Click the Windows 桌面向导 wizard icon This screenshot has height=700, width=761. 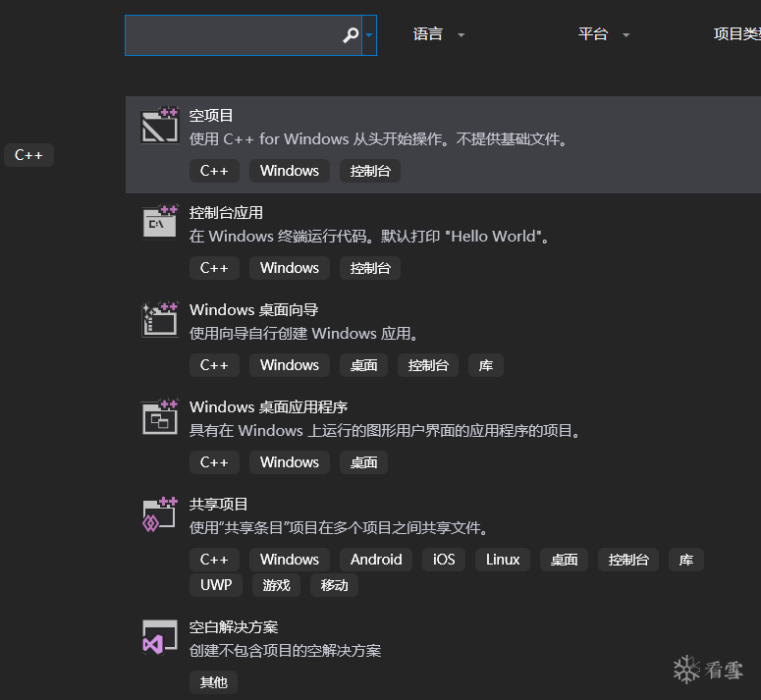[x=160, y=320]
